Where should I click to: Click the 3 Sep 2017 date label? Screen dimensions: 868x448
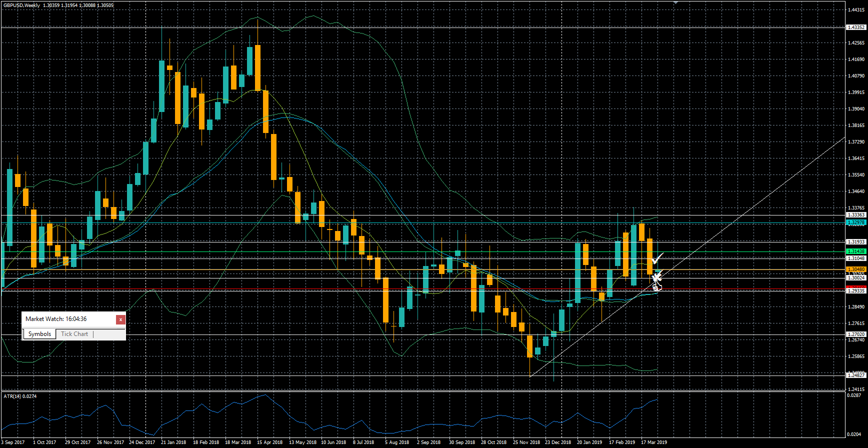tap(13, 442)
